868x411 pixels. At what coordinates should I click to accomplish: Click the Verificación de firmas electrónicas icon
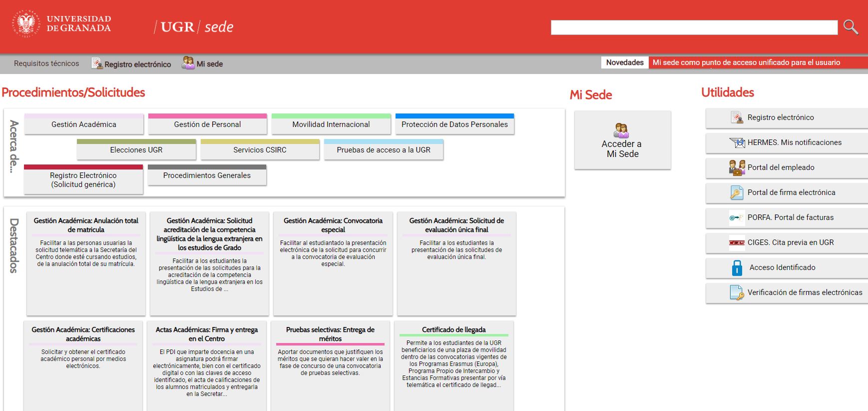pos(737,292)
